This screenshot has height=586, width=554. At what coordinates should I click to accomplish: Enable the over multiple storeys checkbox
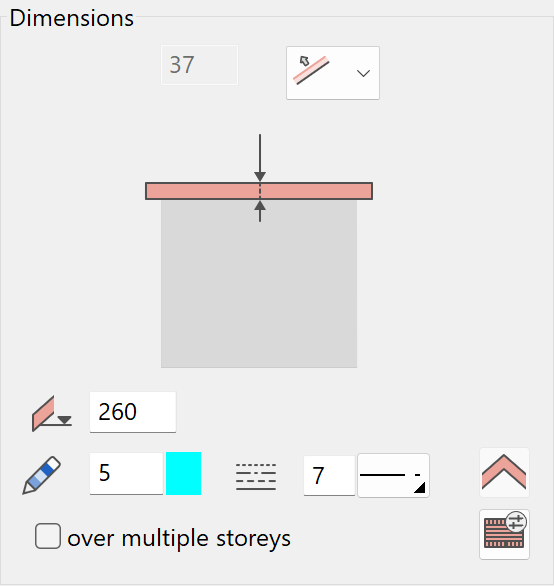48,536
